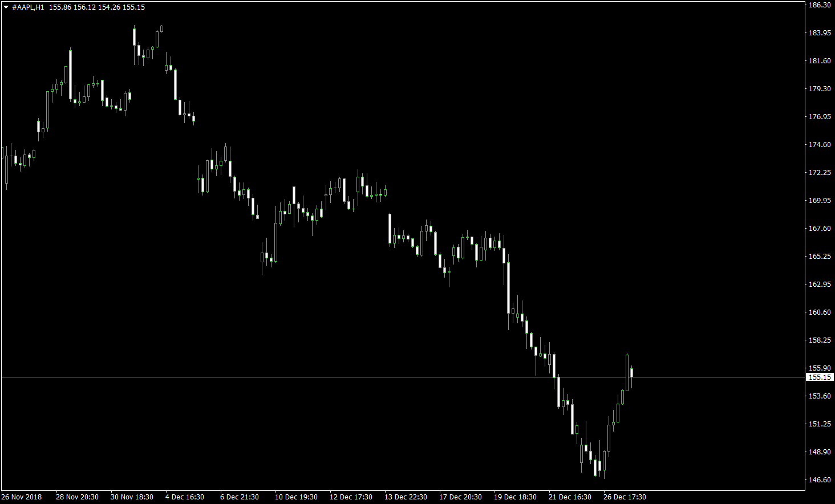Select the 174.60 level on price scale

(820, 145)
